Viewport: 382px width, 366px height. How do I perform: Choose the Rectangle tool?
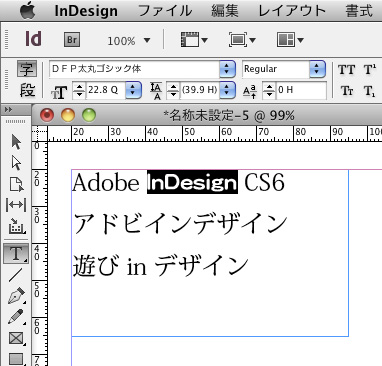point(16,359)
